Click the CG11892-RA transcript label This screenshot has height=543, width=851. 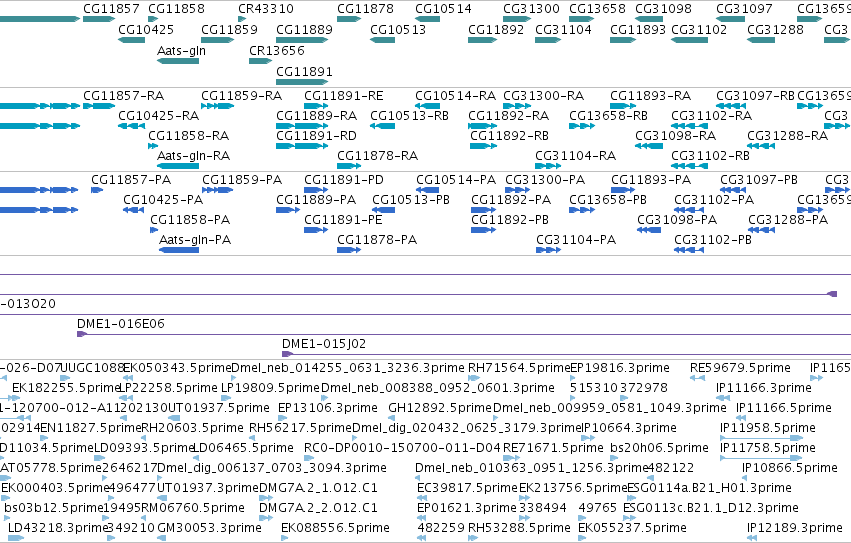(x=509, y=116)
